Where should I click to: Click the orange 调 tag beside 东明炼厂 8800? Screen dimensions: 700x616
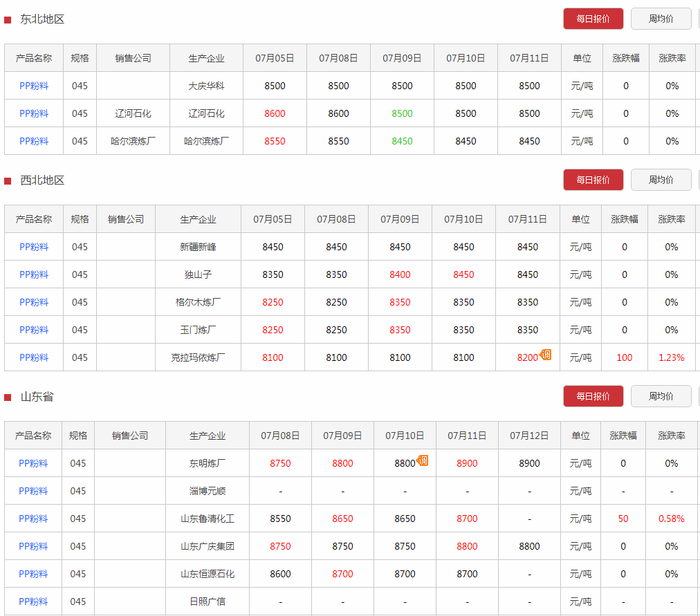pos(423,461)
